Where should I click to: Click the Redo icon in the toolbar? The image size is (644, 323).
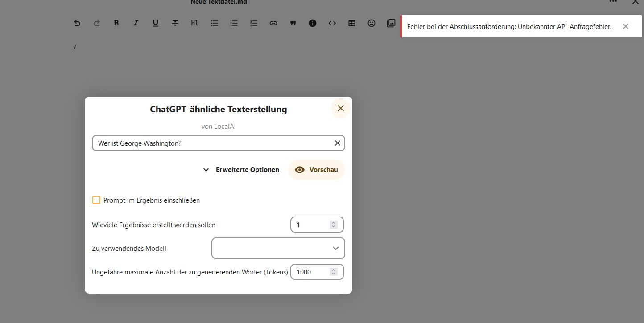(x=97, y=23)
